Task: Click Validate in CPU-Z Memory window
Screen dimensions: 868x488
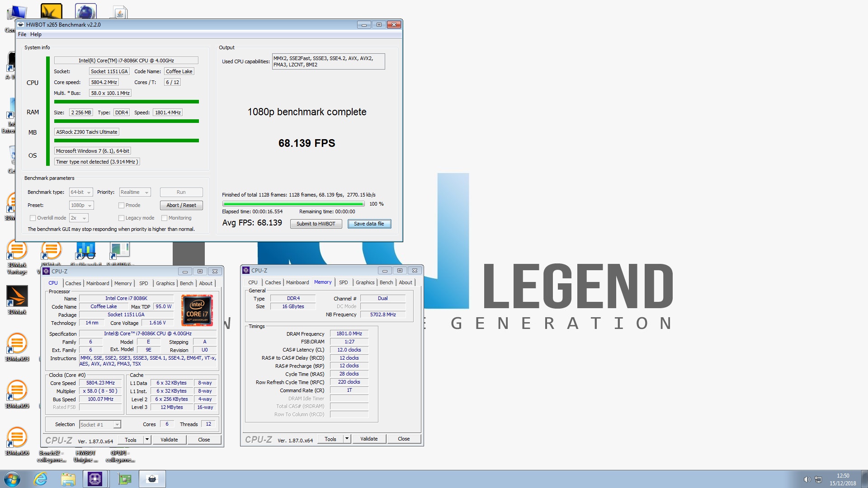Action: click(369, 439)
